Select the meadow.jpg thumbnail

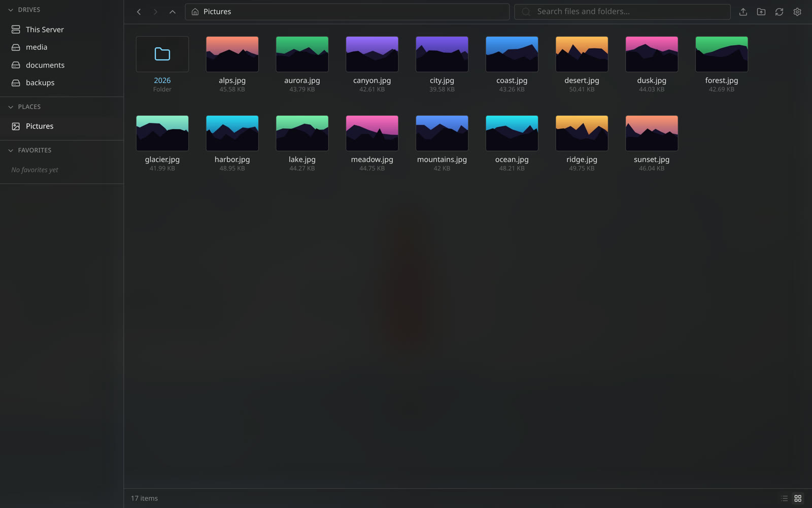(x=372, y=133)
